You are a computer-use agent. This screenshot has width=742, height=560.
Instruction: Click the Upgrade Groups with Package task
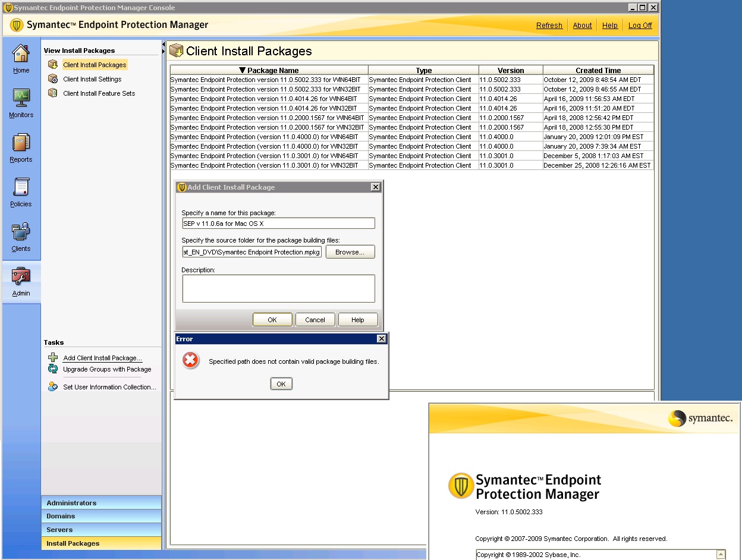[x=107, y=369]
